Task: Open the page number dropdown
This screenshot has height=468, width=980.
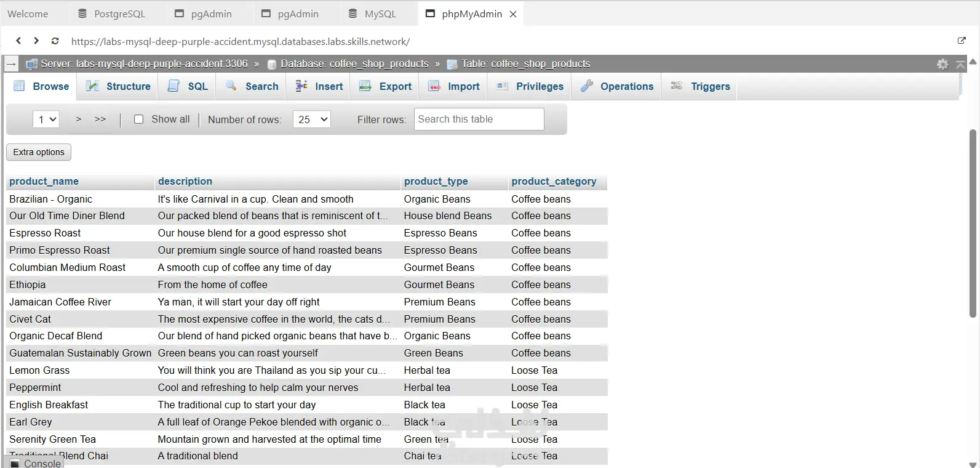Action: (x=46, y=119)
